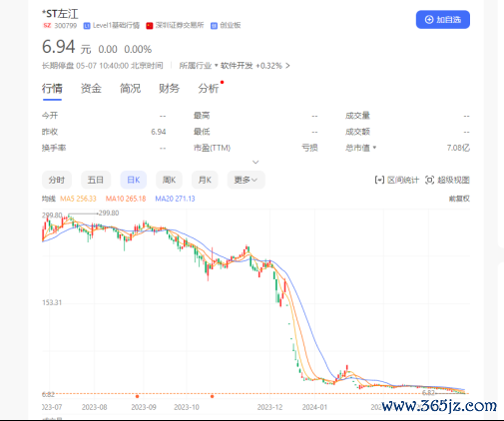
Task: Select the 月K chart period
Action: tap(205, 180)
